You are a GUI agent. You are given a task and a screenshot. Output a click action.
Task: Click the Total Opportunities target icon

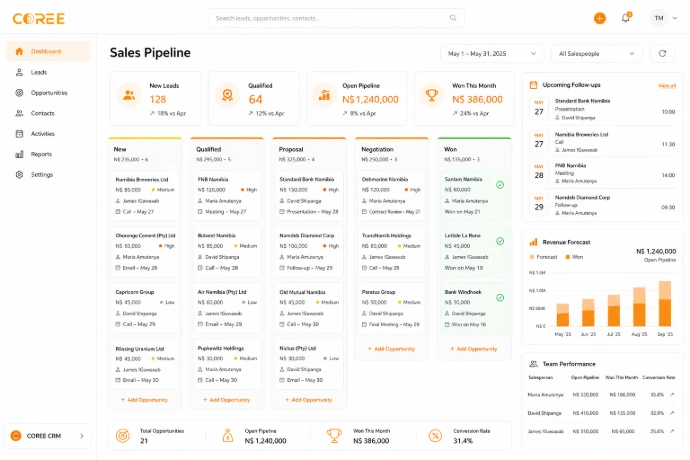click(123, 436)
